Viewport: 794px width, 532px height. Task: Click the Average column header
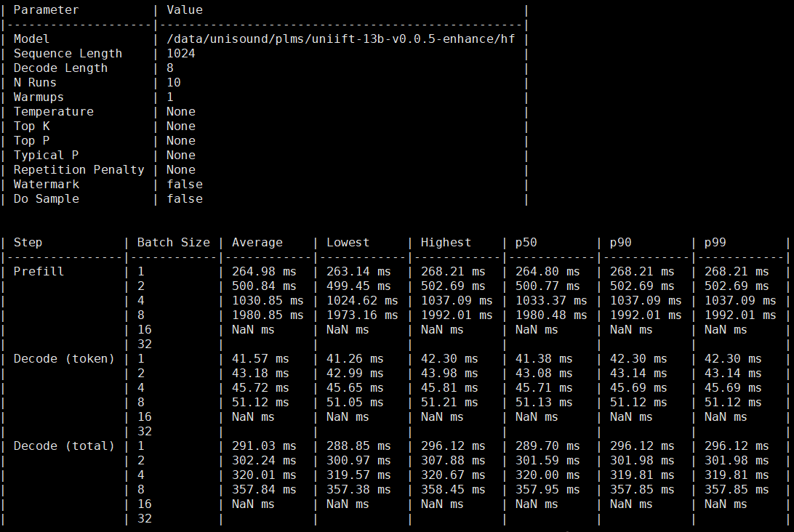(x=254, y=242)
